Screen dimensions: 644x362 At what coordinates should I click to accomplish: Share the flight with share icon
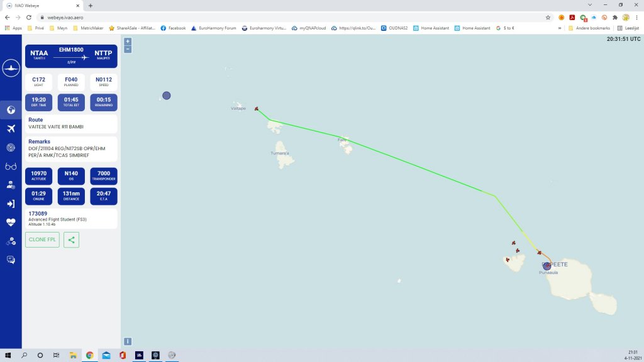point(72,239)
